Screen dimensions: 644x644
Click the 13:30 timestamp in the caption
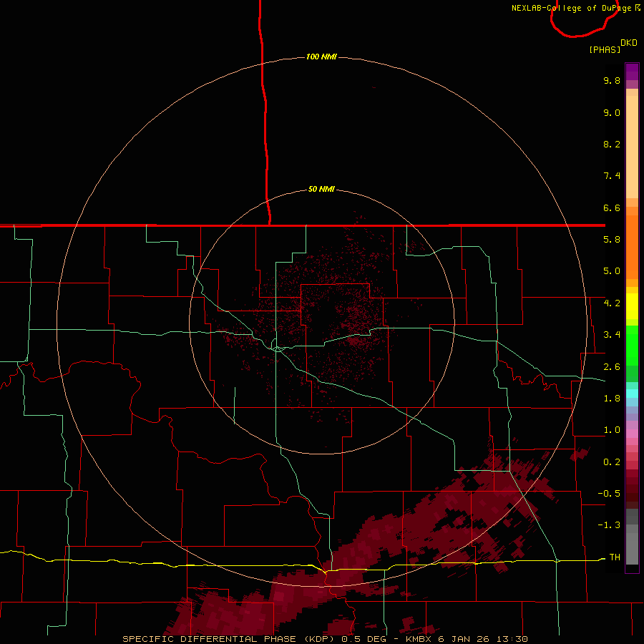(512, 639)
